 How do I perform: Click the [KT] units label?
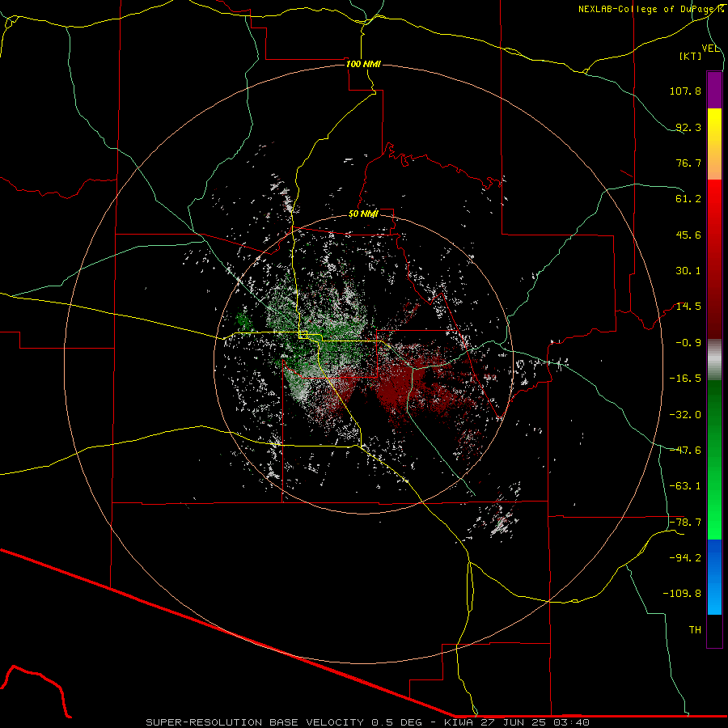point(691,56)
